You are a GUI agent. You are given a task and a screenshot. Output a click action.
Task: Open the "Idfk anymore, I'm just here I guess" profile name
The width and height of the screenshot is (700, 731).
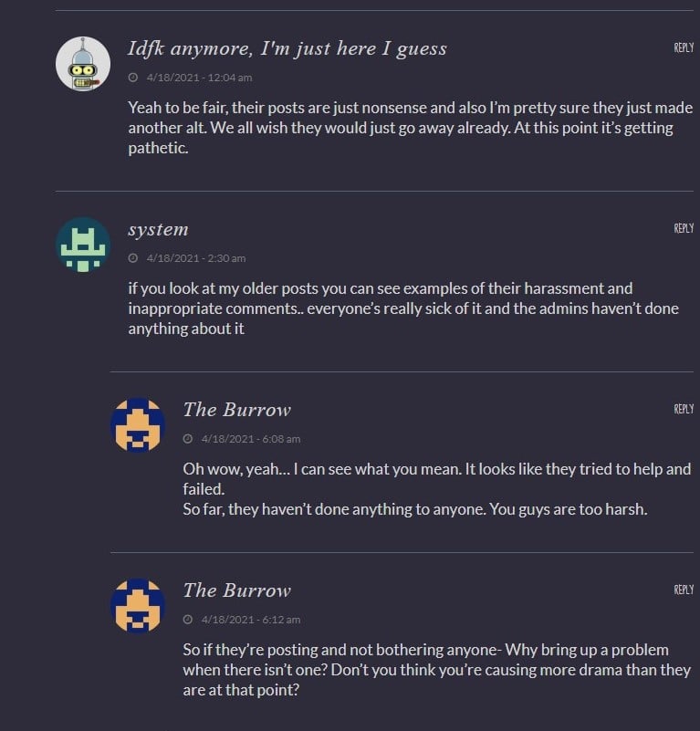coord(287,48)
